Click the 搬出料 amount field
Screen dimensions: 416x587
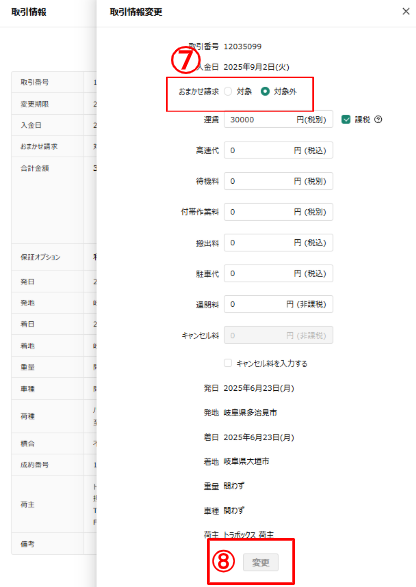[278, 243]
